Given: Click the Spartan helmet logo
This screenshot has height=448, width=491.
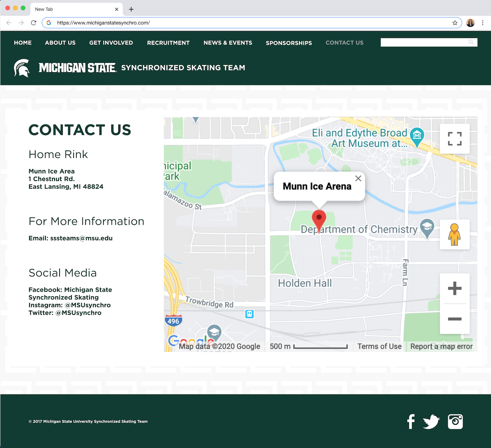Looking at the screenshot, I should (x=22, y=68).
